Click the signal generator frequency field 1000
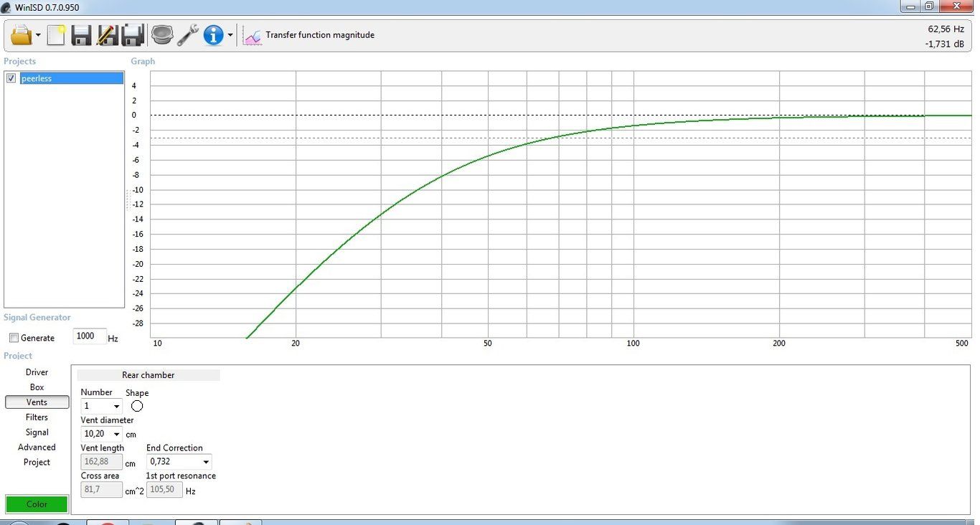The height and width of the screenshot is (525, 980). pyautogui.click(x=89, y=336)
